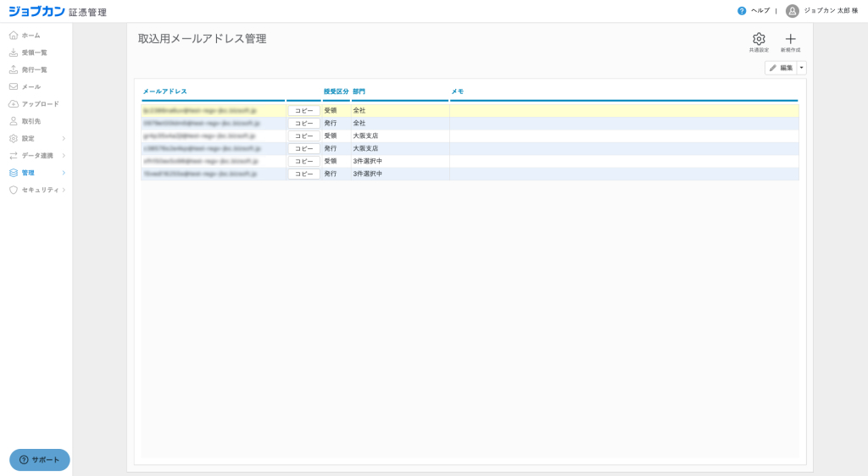868x476 pixels.
Task: Click the メール envelope icon
Action: click(x=14, y=86)
